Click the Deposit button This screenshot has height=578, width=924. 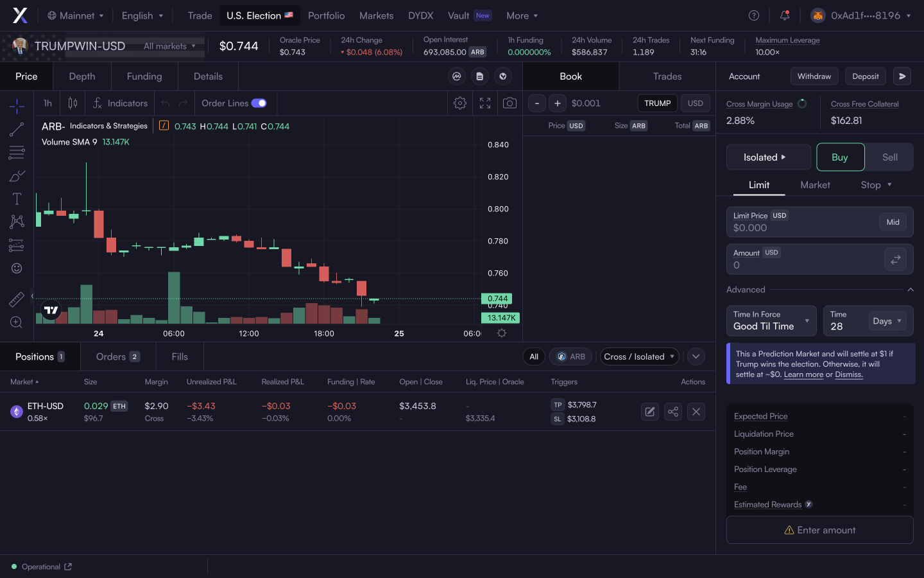(865, 76)
